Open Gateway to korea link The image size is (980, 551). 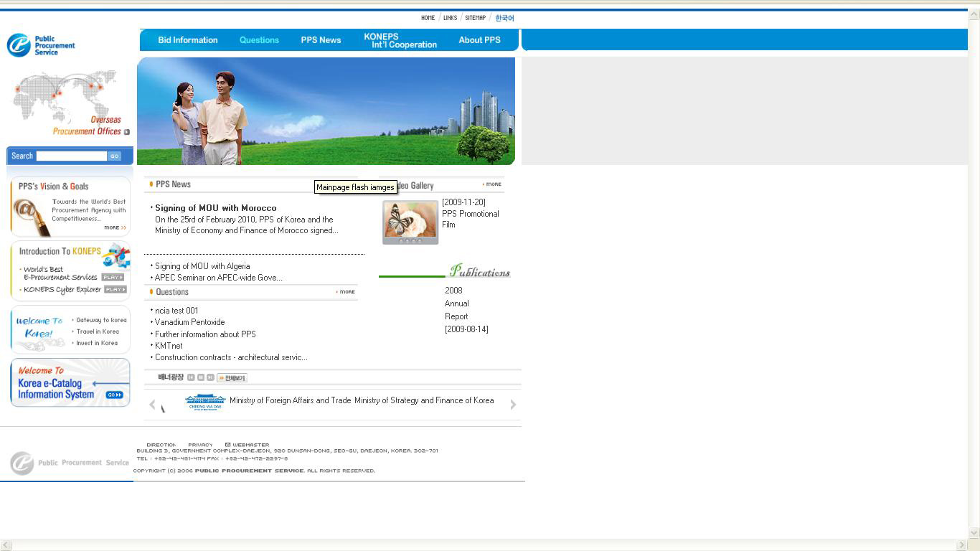click(100, 320)
